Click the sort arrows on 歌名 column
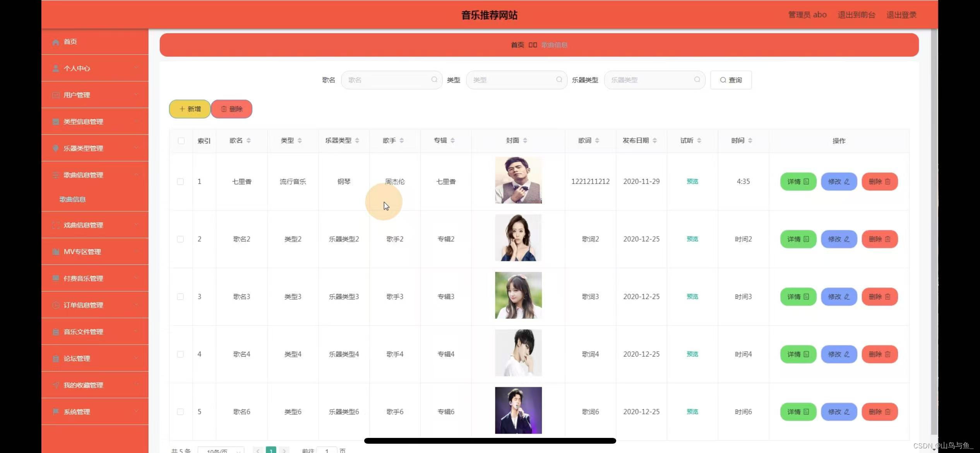This screenshot has width=980, height=453. tap(248, 141)
